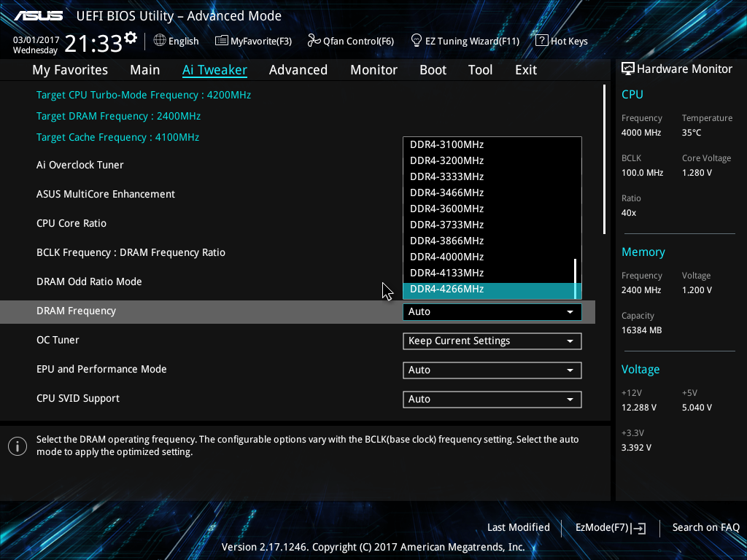Open the OC Tuner dropdown

click(492, 341)
